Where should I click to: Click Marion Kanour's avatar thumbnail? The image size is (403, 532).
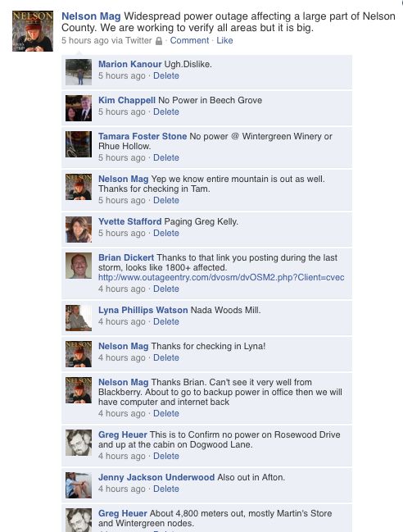point(79,72)
